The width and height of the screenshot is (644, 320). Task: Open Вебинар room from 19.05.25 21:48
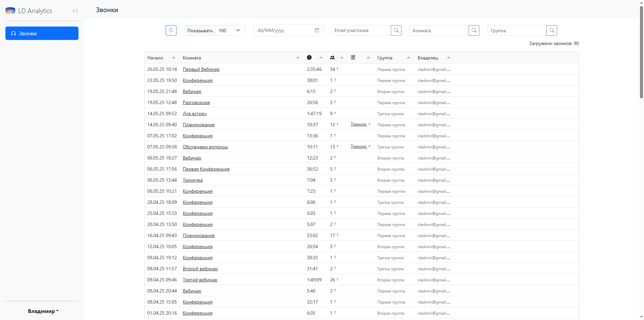click(x=192, y=91)
